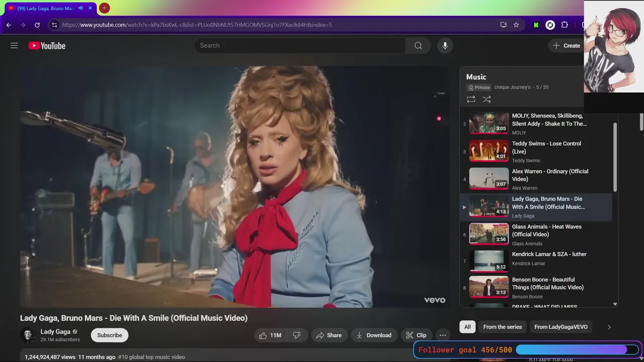View site information icon in address bar
Image resolution: width=644 pixels, height=362 pixels.
point(54,25)
